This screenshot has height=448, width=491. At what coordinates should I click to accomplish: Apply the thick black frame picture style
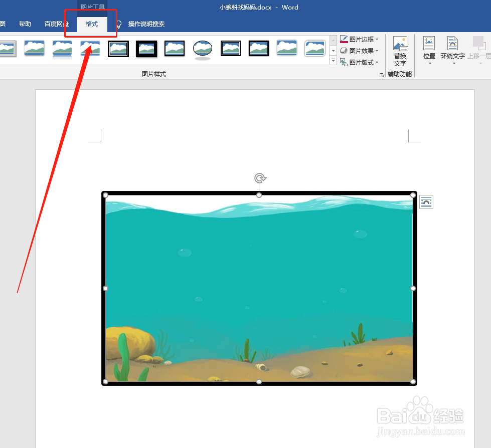146,49
